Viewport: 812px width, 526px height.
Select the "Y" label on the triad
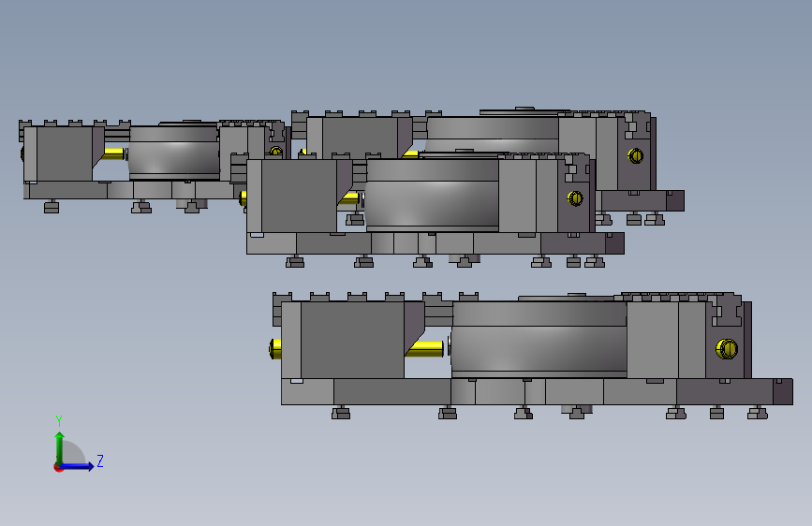pos(59,420)
